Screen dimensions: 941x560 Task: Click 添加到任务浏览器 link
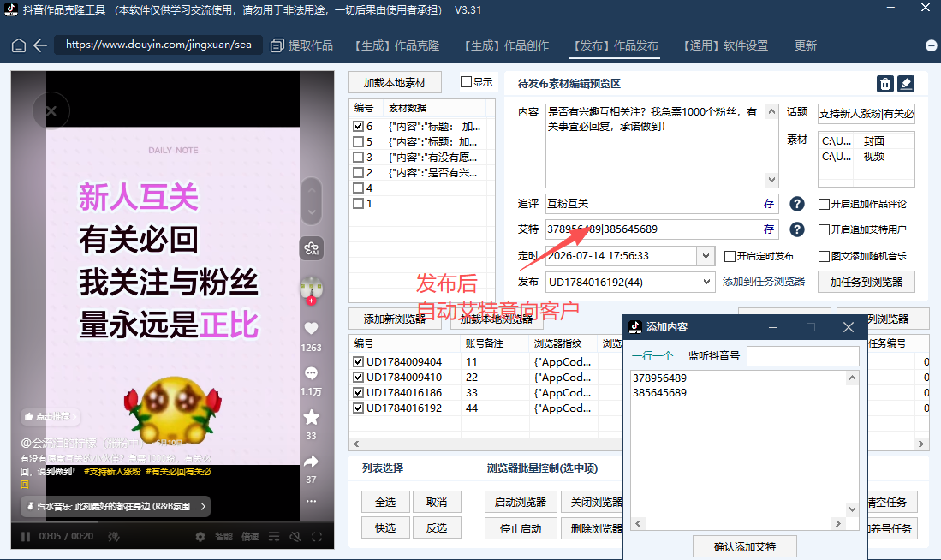pos(764,282)
